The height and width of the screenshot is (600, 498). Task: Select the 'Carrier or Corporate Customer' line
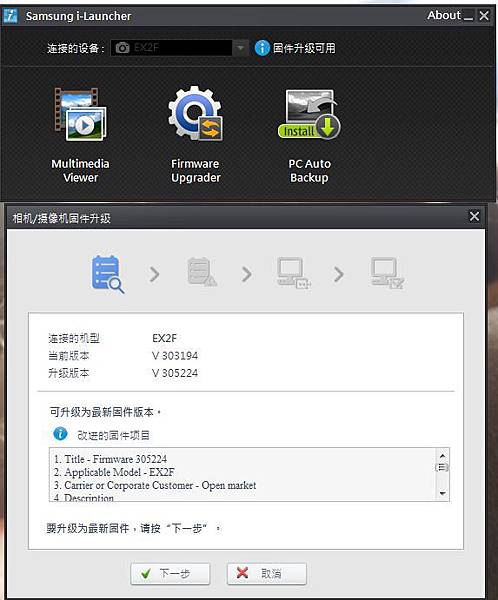(x=155, y=485)
